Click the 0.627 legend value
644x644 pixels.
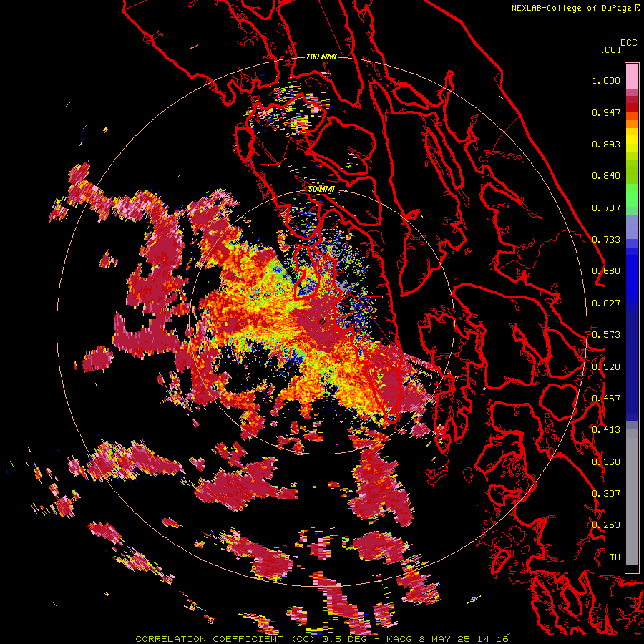(606, 303)
